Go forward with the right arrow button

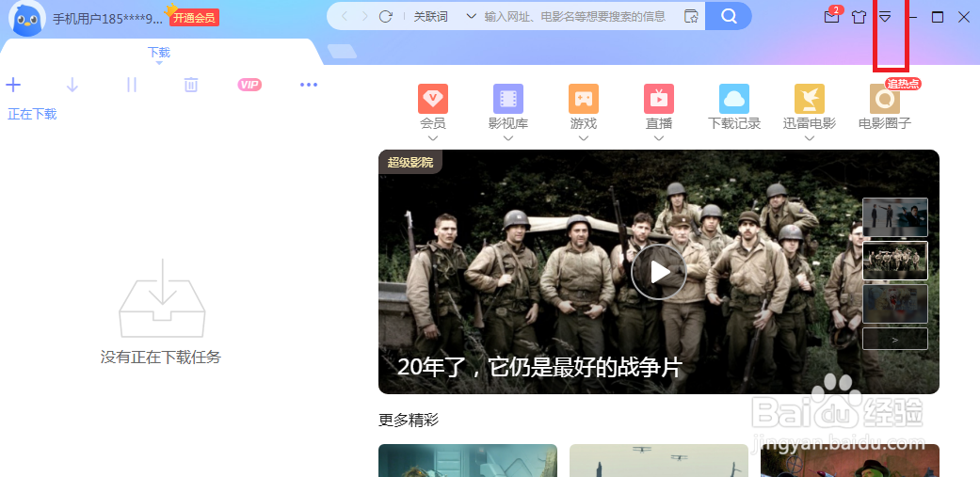[364, 16]
